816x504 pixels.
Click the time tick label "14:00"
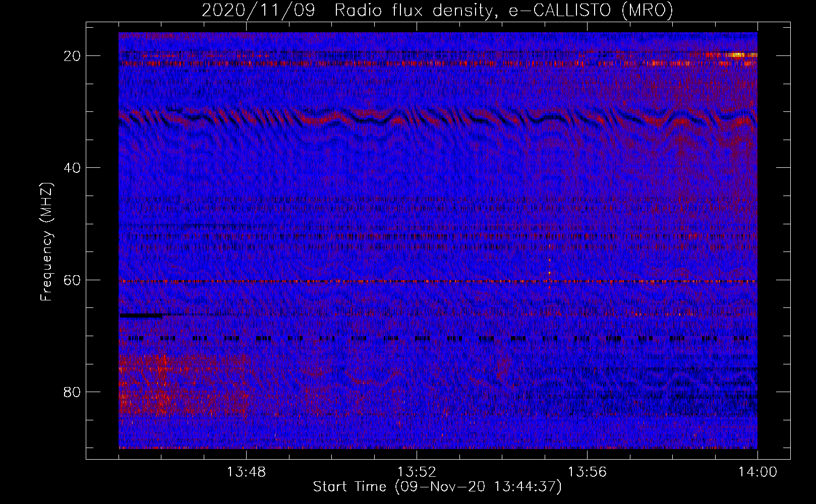tap(757, 472)
